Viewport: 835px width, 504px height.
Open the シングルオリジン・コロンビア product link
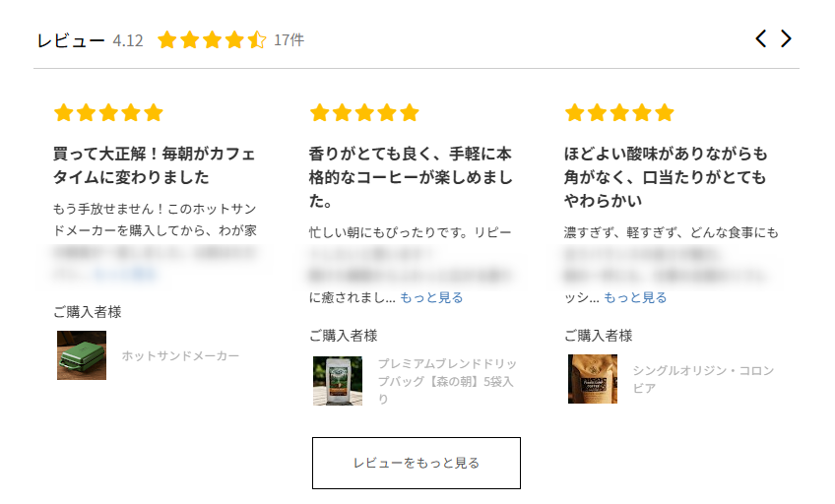click(x=703, y=379)
